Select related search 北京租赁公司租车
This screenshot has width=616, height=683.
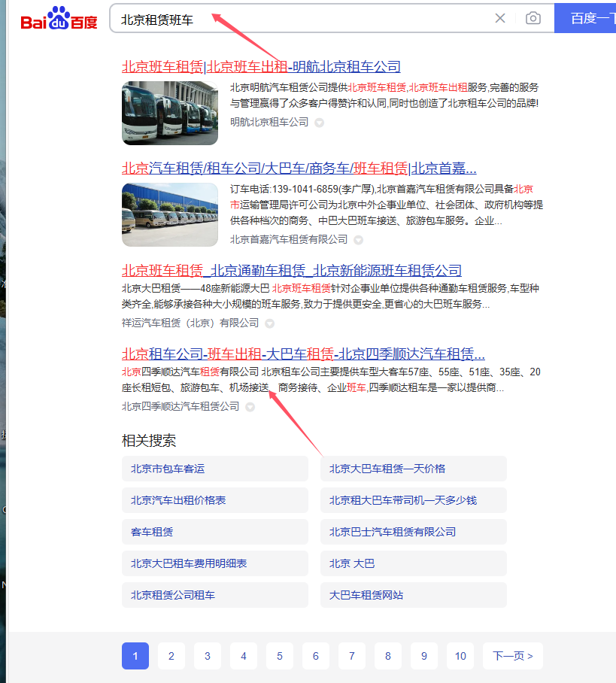(215, 595)
